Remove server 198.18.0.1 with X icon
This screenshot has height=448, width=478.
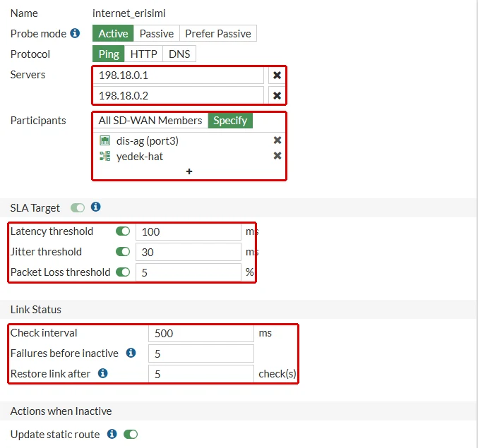click(277, 75)
